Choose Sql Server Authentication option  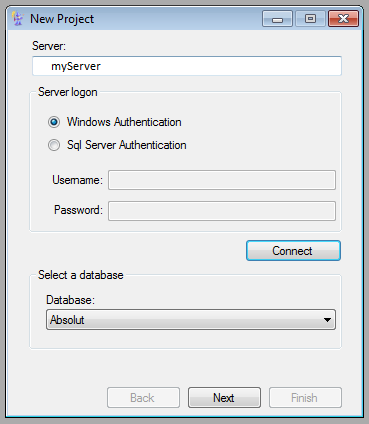pos(54,145)
